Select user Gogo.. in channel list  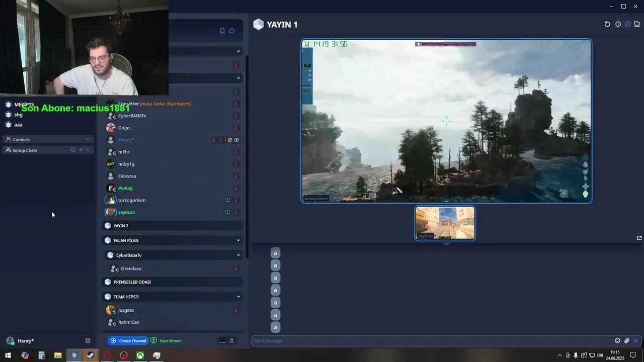(125, 128)
